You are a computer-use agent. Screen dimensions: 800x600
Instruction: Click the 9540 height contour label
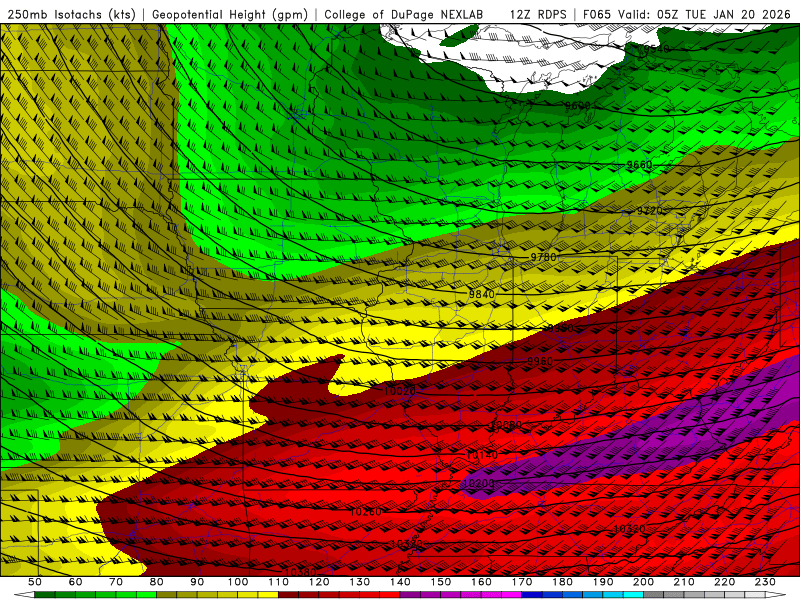pos(655,49)
